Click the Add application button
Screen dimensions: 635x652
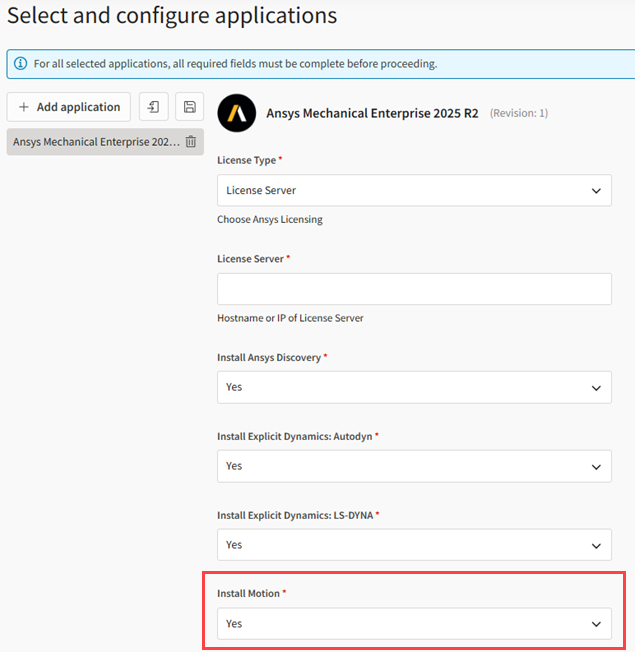click(69, 107)
